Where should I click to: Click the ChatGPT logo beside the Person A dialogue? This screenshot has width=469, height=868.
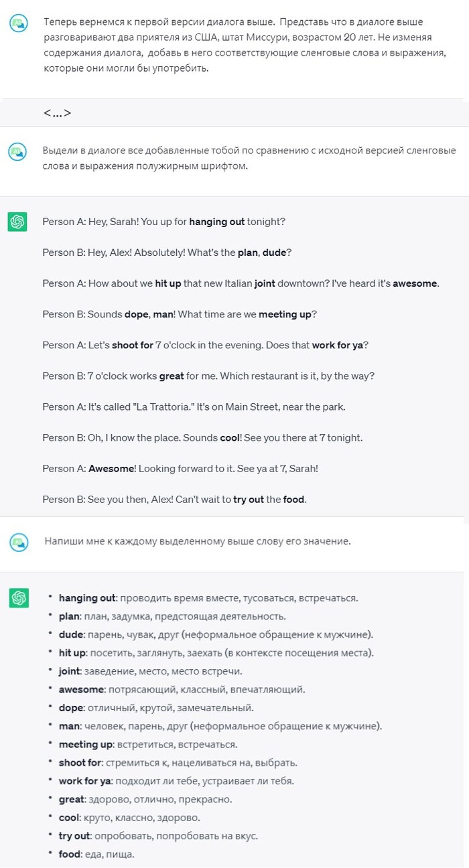(18, 222)
